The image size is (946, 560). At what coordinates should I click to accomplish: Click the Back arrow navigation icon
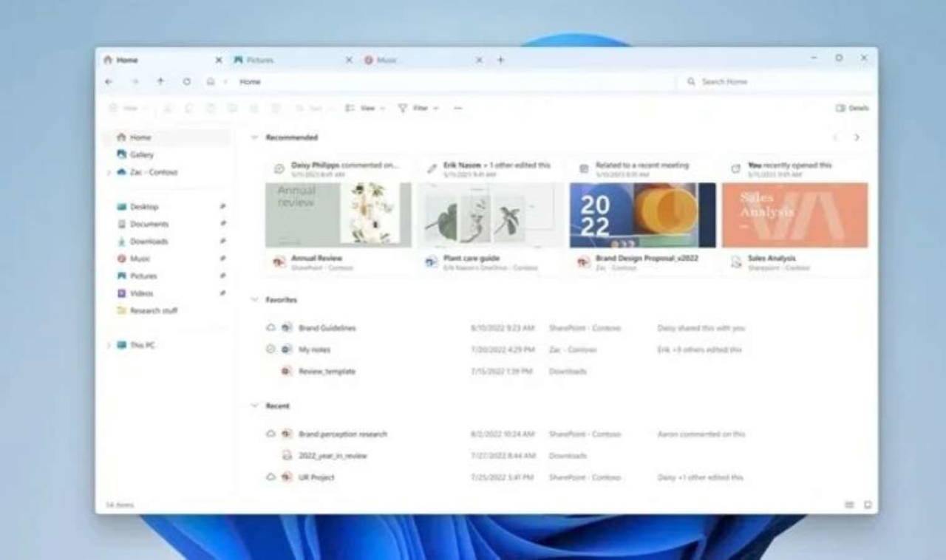pyautogui.click(x=109, y=82)
